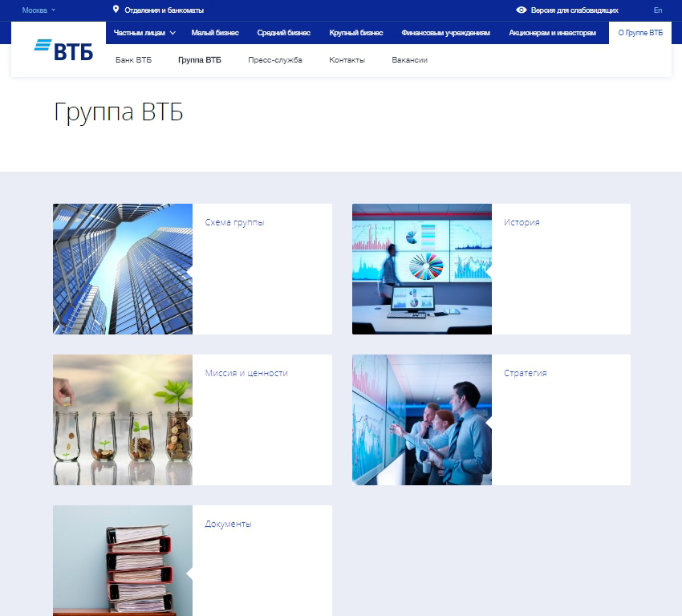Click the coin jars Миссия и ценности image

(x=123, y=419)
